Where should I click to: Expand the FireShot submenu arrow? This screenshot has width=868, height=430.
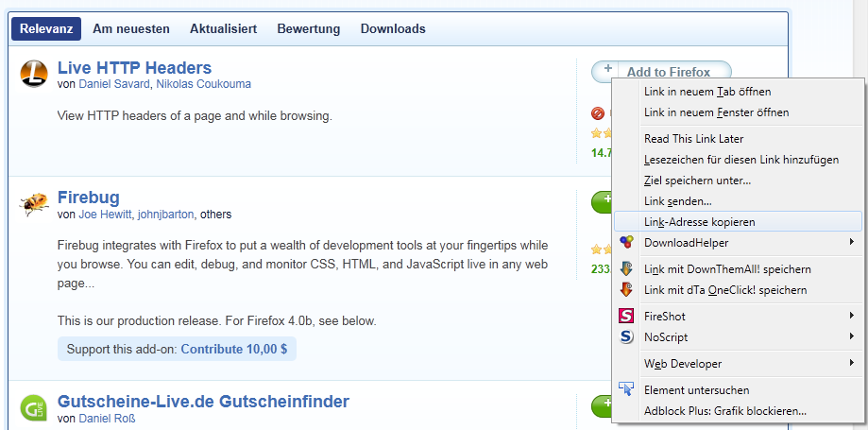click(852, 316)
